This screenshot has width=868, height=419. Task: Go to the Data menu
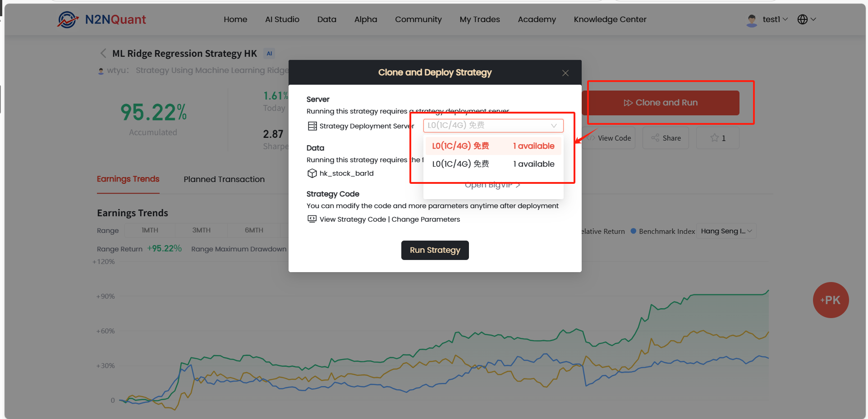(327, 19)
